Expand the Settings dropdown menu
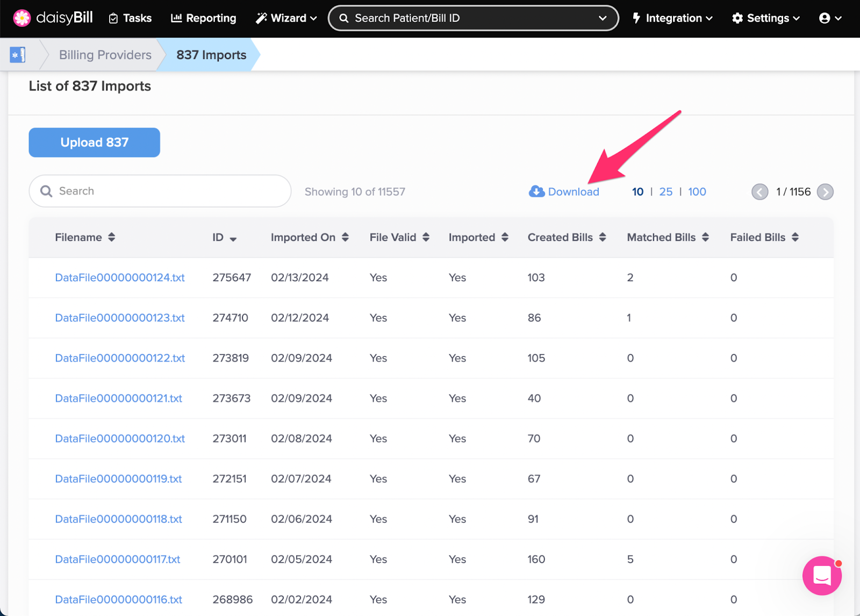860x616 pixels. [766, 18]
